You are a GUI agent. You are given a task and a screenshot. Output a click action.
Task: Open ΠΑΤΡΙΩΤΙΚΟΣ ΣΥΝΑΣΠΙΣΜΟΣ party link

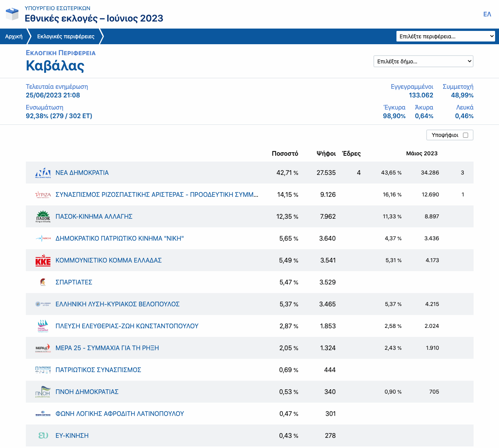click(98, 370)
